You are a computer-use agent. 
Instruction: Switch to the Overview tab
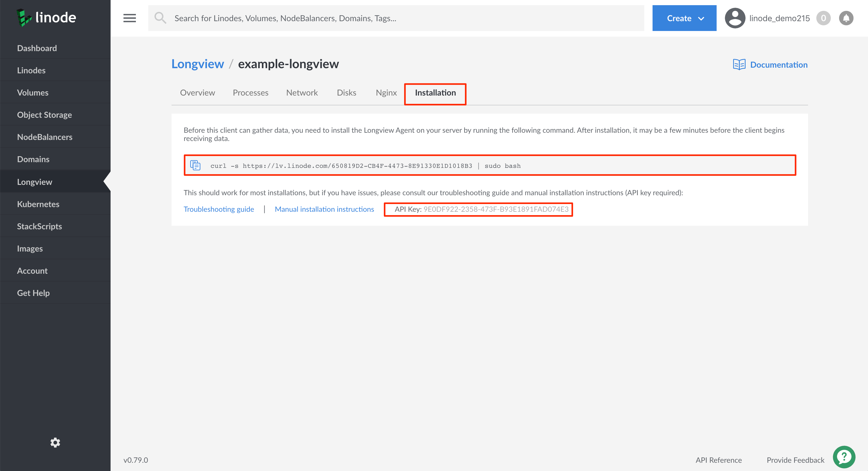coord(197,92)
